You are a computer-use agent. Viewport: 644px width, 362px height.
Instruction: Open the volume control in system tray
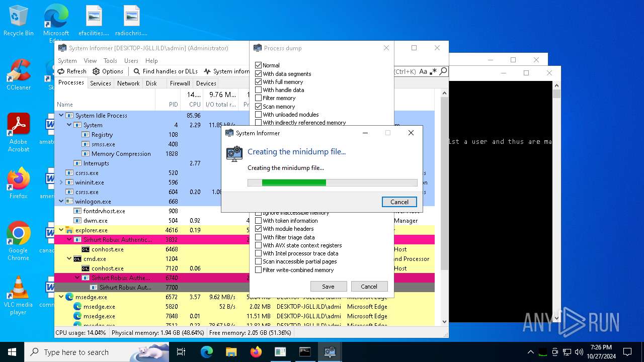coord(579,352)
